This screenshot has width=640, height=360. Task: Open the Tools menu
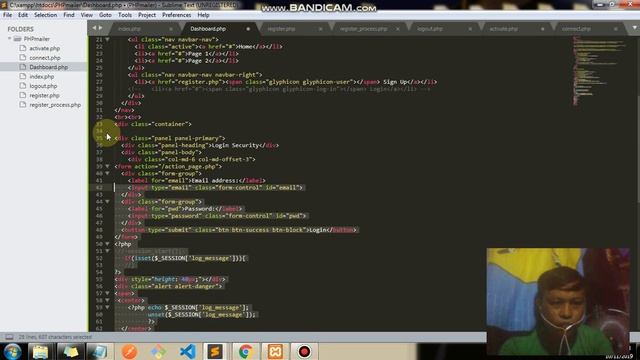(125, 15)
